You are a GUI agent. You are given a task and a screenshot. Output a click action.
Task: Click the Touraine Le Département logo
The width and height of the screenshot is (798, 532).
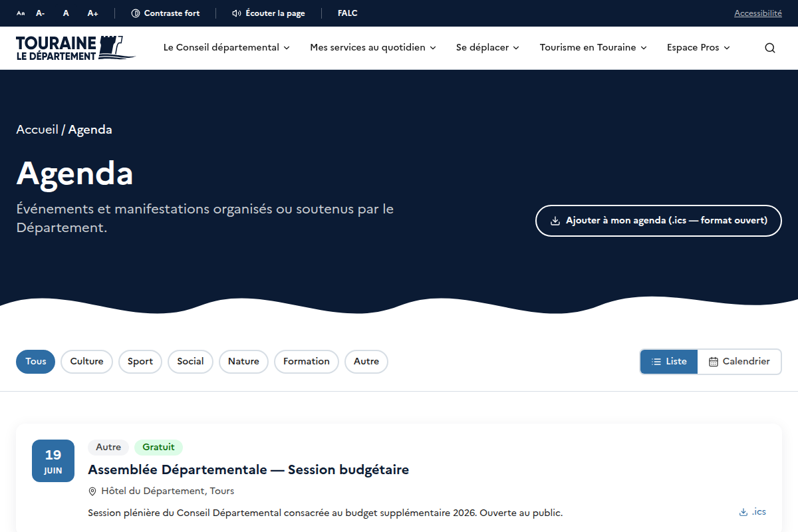pos(76,48)
